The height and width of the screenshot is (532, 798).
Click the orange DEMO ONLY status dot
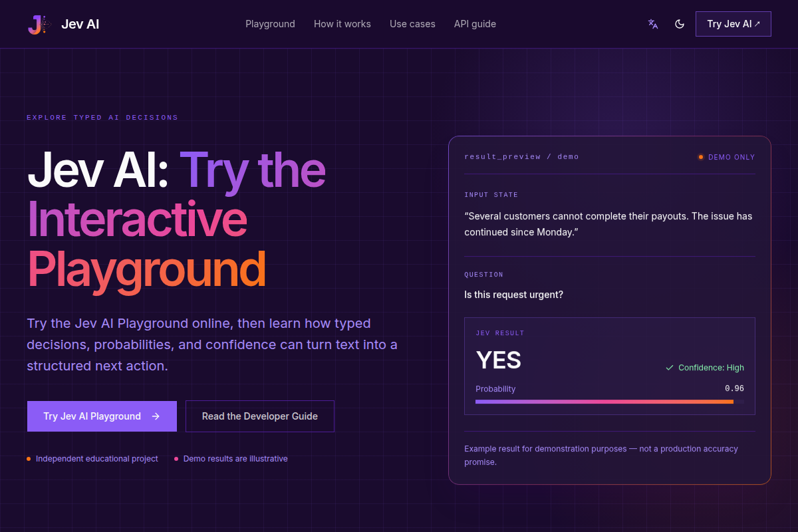(701, 157)
